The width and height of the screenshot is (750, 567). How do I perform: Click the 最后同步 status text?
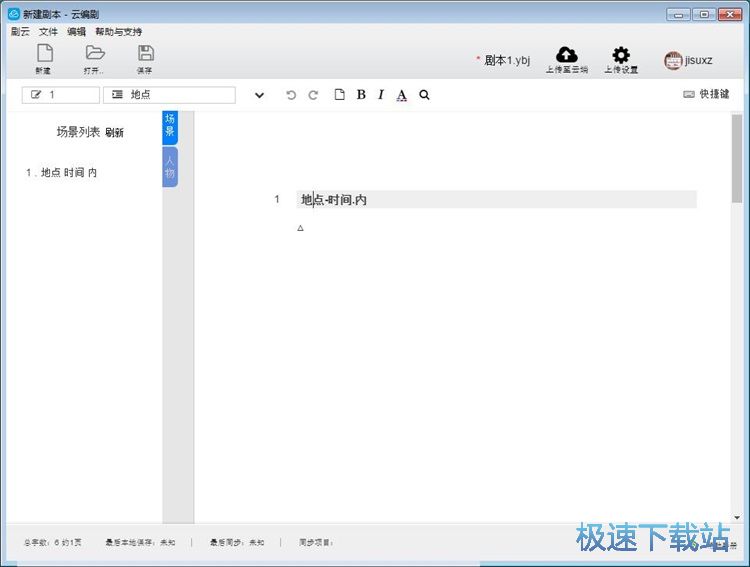tap(237, 543)
